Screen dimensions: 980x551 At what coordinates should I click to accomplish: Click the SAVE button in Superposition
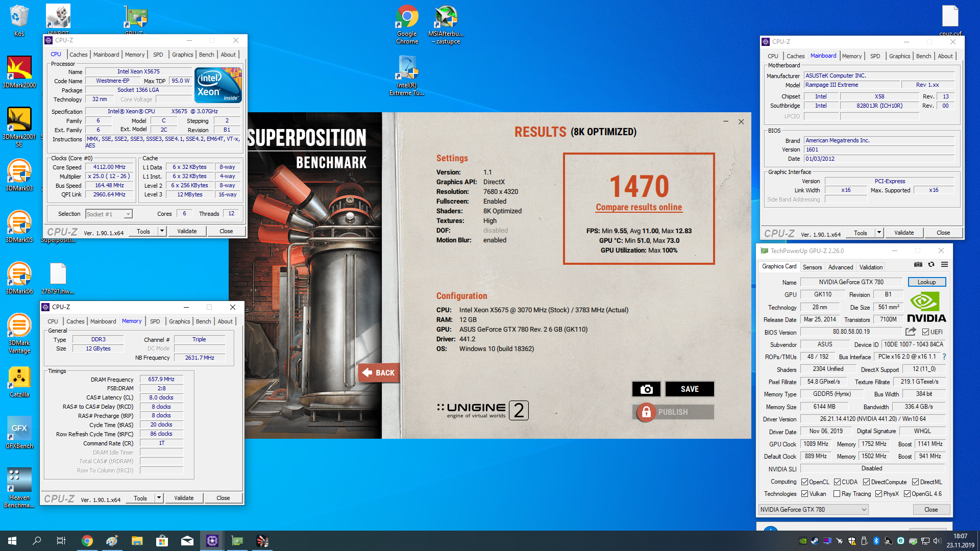pos(690,389)
